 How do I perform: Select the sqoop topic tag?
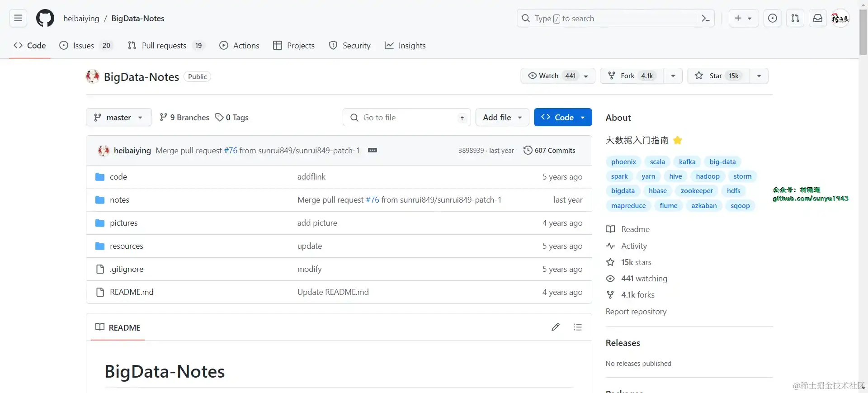pyautogui.click(x=740, y=206)
